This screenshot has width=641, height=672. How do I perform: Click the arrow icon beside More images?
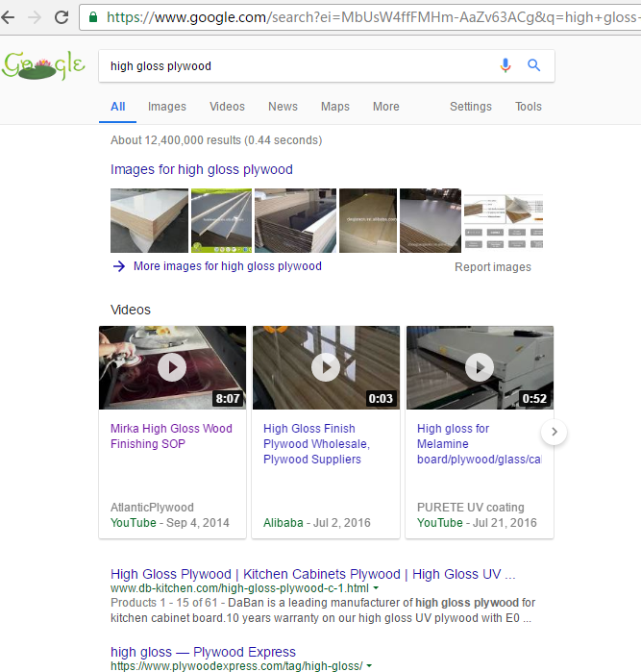click(119, 266)
